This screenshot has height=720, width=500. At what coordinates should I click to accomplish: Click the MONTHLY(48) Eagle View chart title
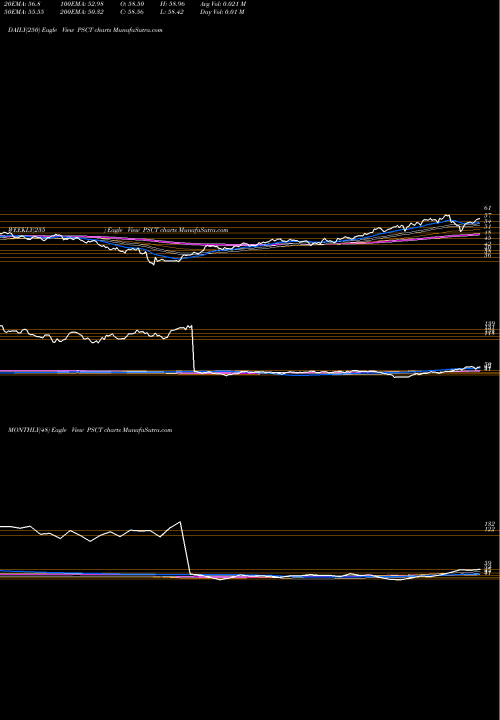click(x=90, y=430)
